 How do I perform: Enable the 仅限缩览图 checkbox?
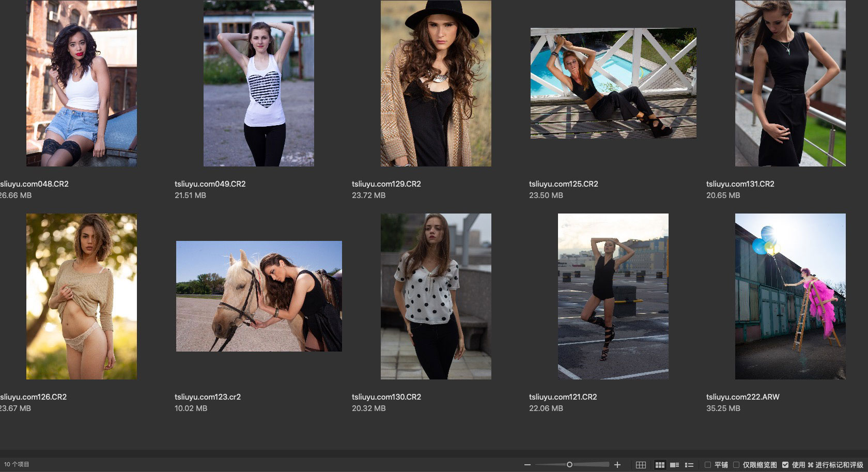[736, 465]
